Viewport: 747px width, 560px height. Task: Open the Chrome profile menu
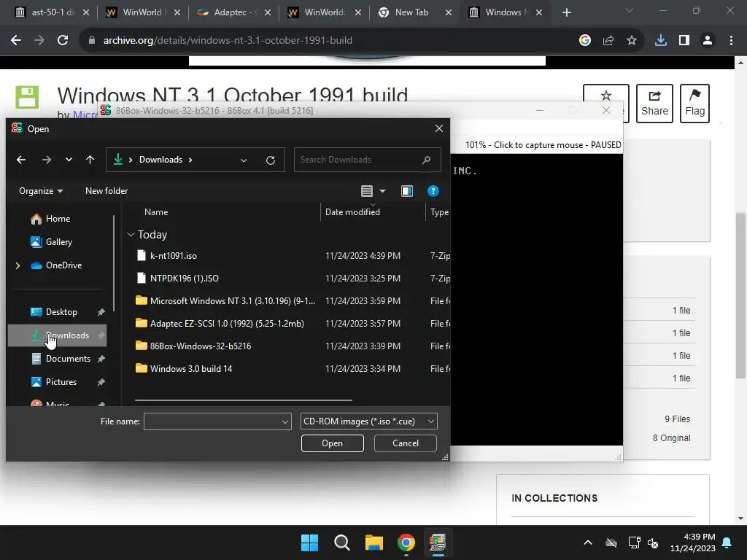708,41
